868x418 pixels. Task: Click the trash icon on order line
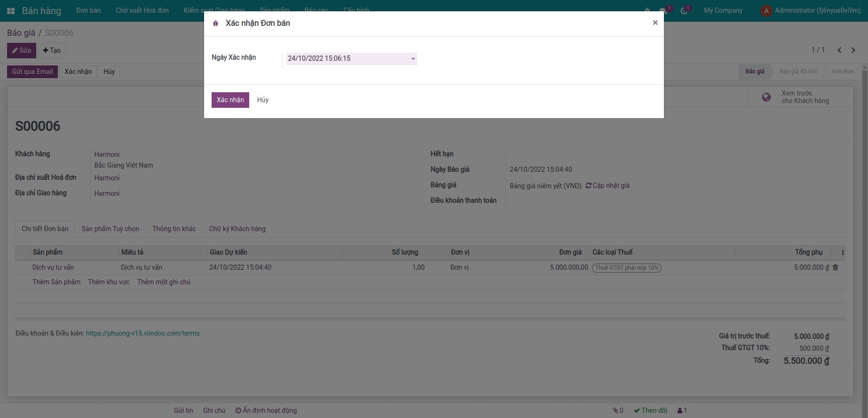point(836,267)
